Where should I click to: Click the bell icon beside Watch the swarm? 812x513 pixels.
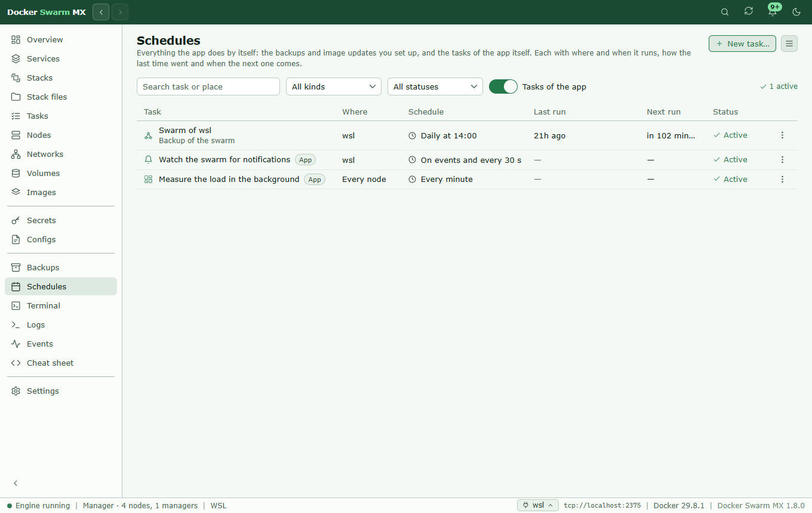tap(149, 160)
